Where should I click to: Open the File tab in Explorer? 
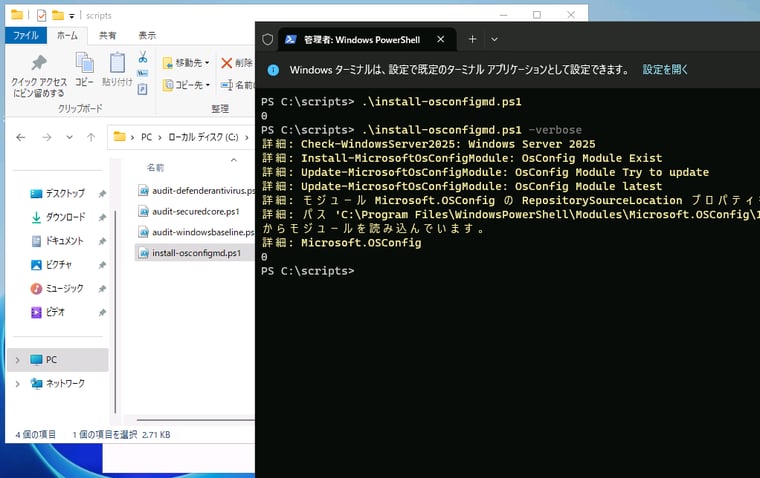tap(26, 35)
